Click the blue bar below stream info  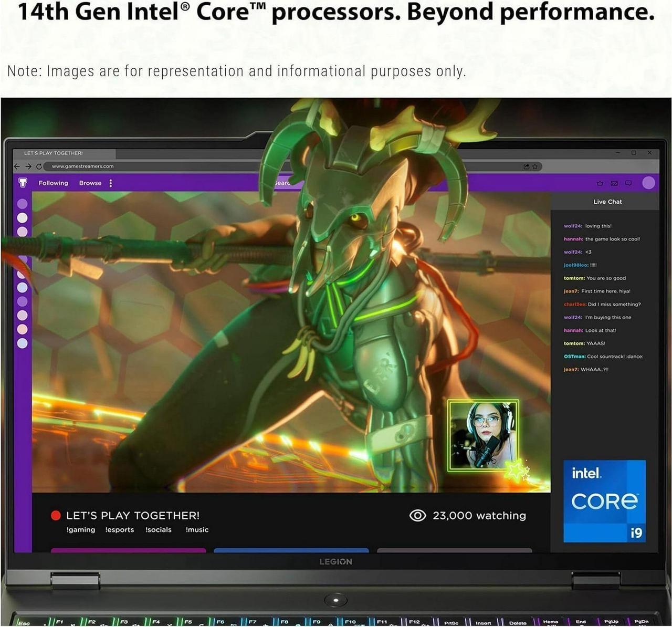point(291,550)
